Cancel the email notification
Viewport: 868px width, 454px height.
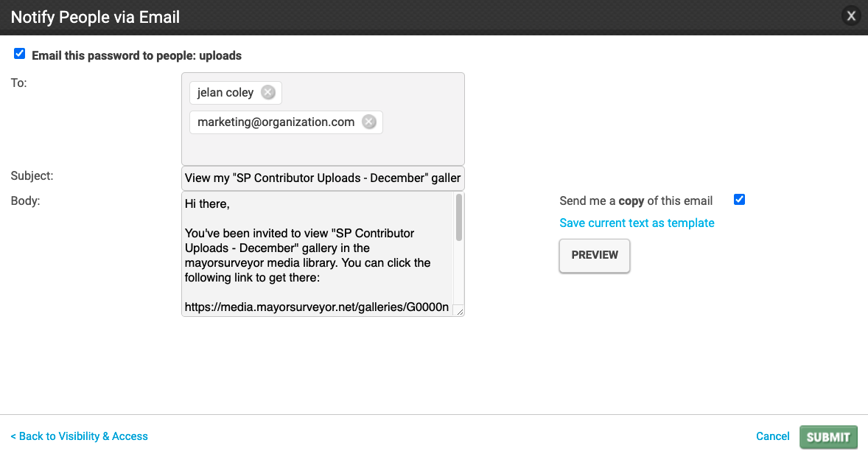click(772, 436)
